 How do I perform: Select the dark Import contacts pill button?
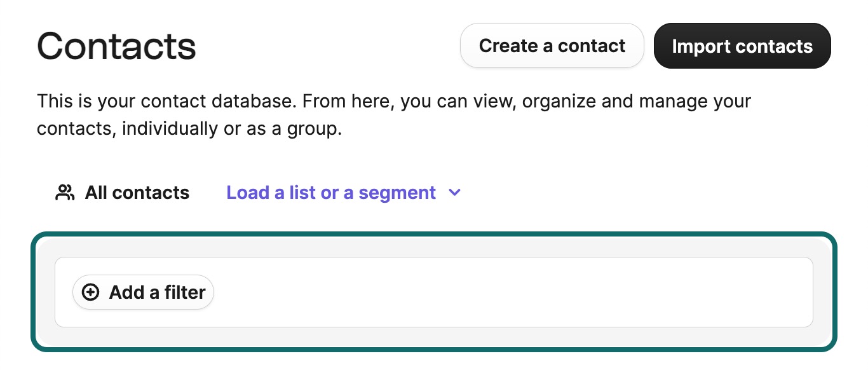click(x=742, y=45)
